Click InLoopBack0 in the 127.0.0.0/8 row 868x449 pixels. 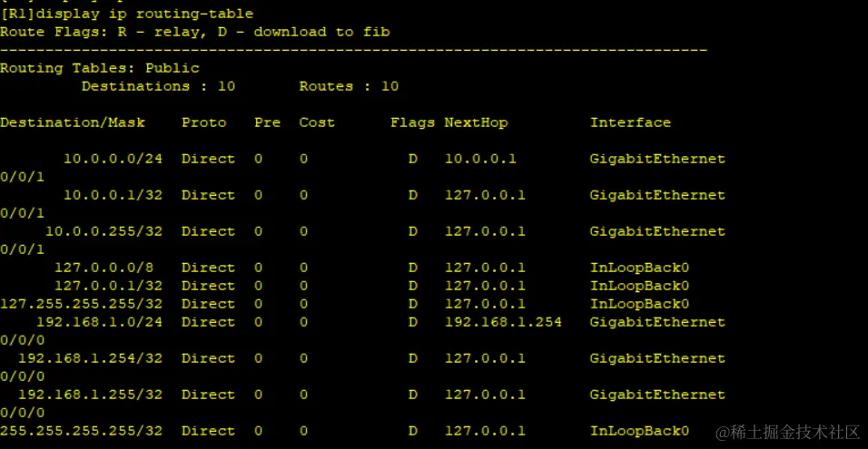click(x=639, y=268)
